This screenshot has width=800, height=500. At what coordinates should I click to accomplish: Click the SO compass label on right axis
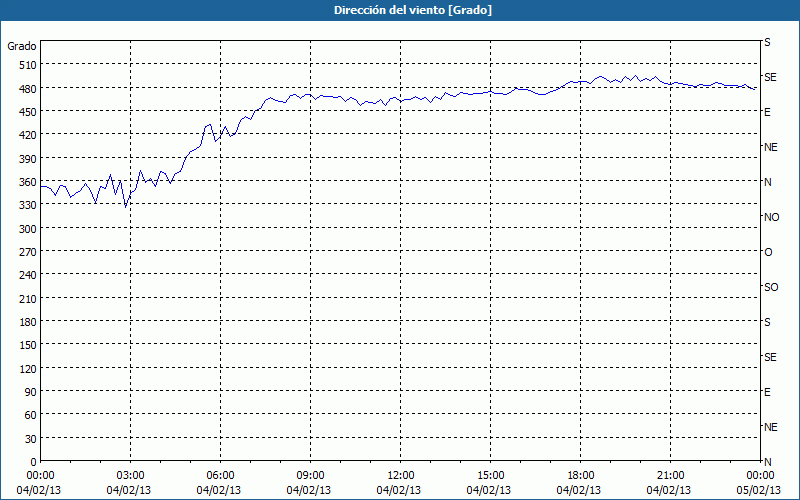(x=771, y=288)
